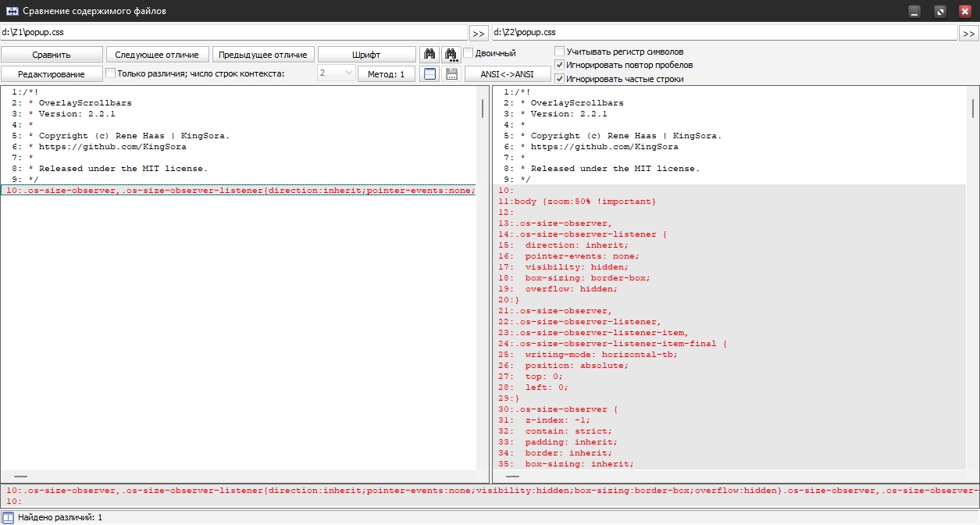Screen dimensions: 980x525
Task: Click the binoculars search icon
Action: pos(429,54)
